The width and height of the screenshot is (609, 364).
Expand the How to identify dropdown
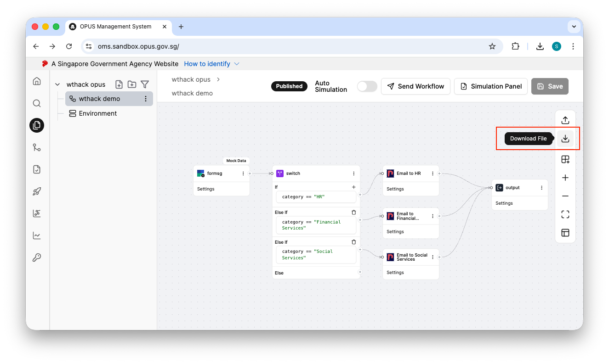pos(212,64)
